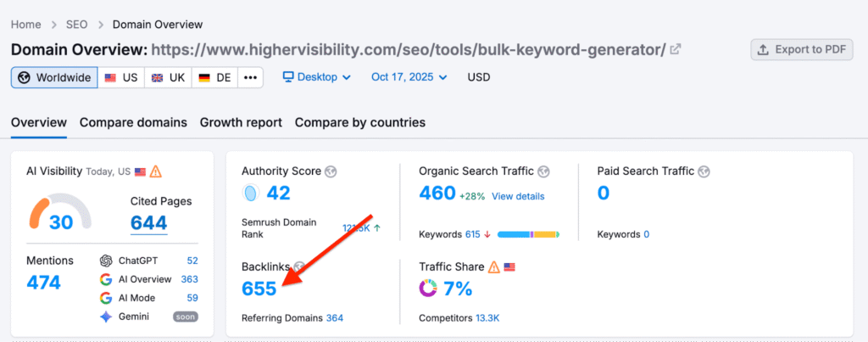Screen dimensions: 868x342
Task: Click Competitors count 13.3K
Action: coord(487,318)
